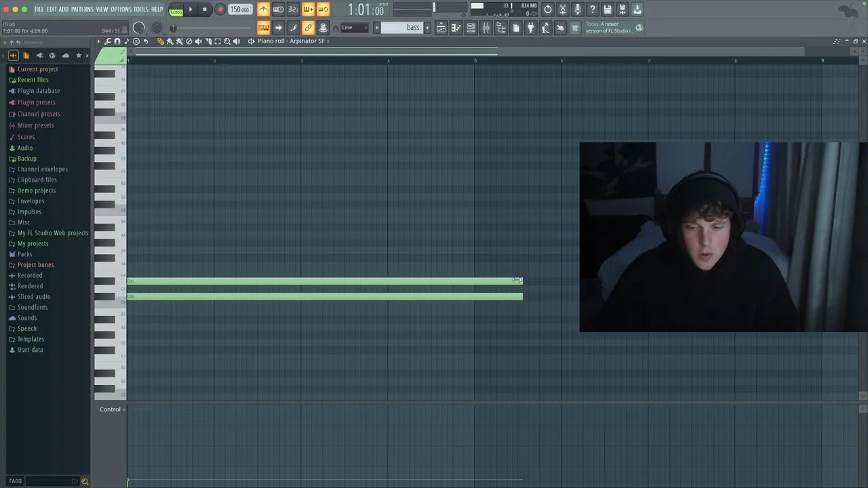Add new pattern with plus button beside bass
This screenshot has width=868, height=488.
point(427,28)
